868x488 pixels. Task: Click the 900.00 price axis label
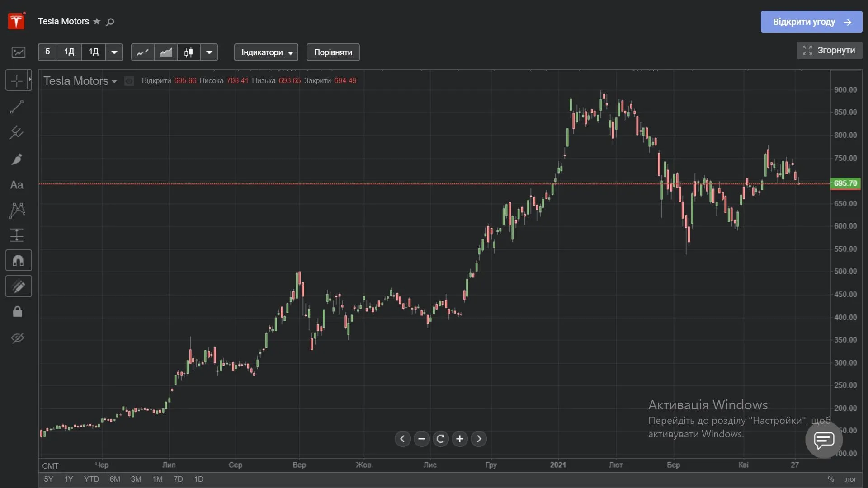(845, 90)
